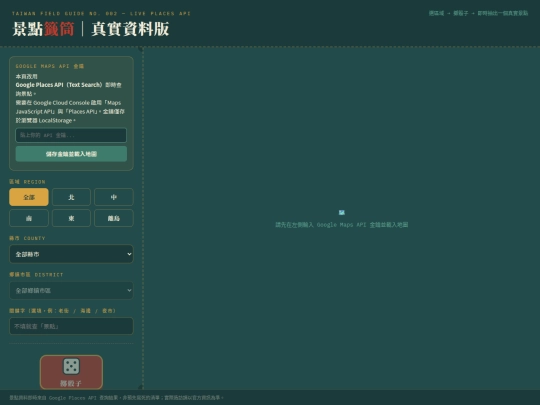Click the map placeholder message about API key
Screen dimensions: 540x405
[x=342, y=225]
